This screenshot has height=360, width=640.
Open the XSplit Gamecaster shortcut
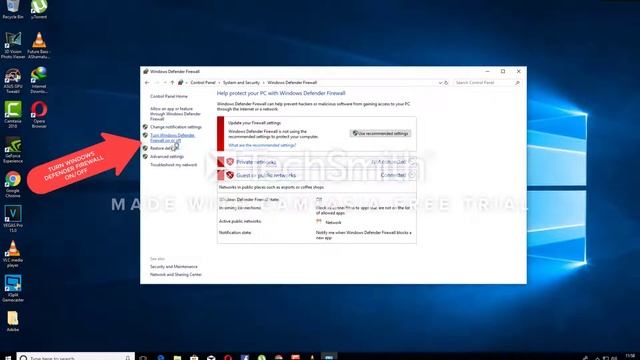point(13,289)
